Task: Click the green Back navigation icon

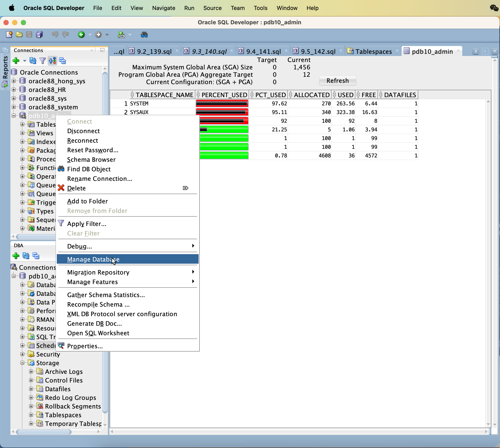Action: point(81,35)
